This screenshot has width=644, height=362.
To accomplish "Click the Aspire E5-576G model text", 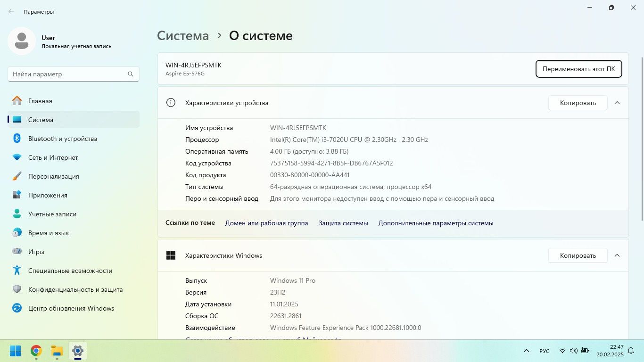I will click(185, 74).
